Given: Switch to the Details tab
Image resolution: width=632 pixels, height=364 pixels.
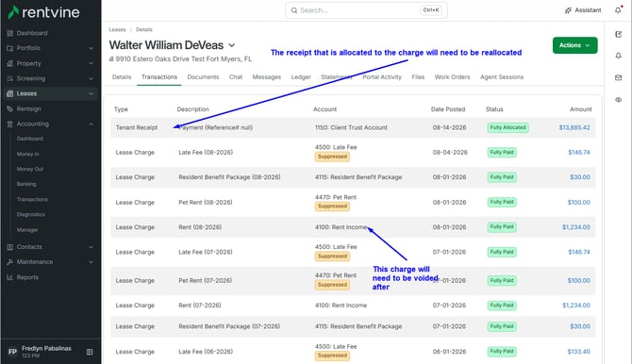Looking at the screenshot, I should click(122, 77).
